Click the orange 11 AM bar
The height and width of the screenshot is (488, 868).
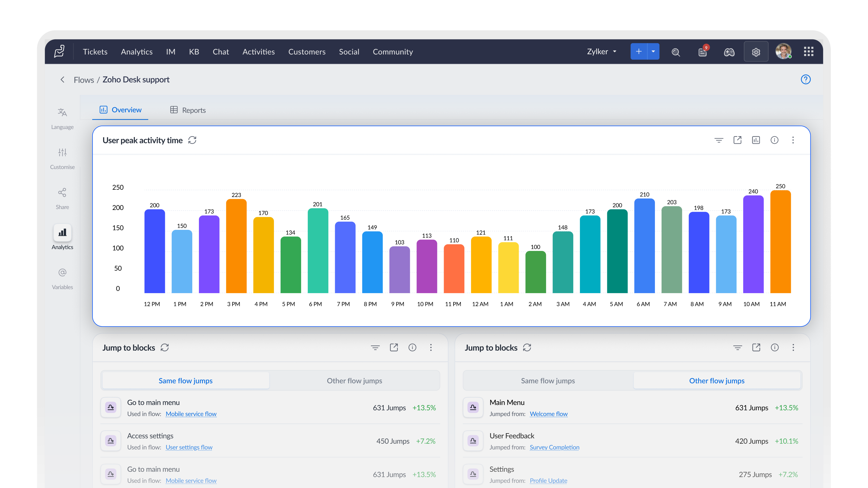780,242
